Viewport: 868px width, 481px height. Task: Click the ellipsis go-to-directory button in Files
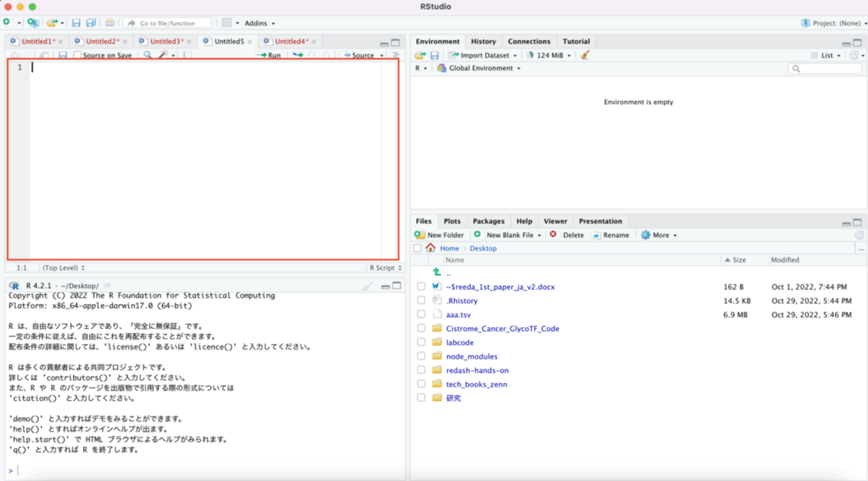tap(861, 249)
